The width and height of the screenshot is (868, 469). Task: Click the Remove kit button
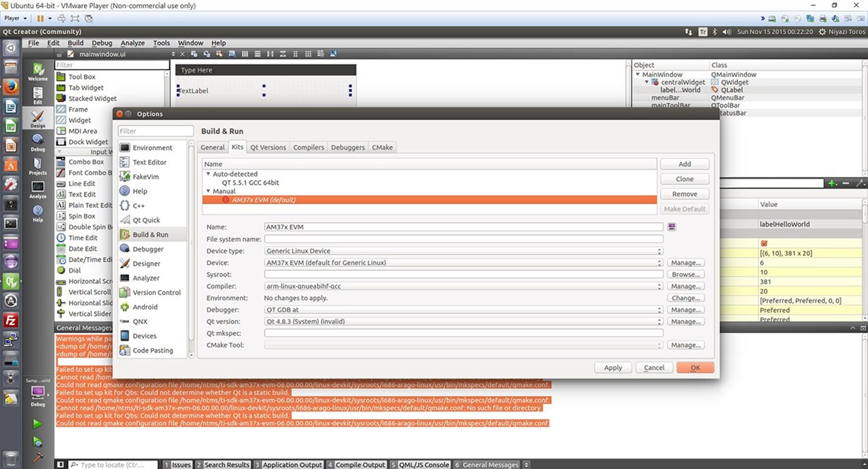(685, 194)
